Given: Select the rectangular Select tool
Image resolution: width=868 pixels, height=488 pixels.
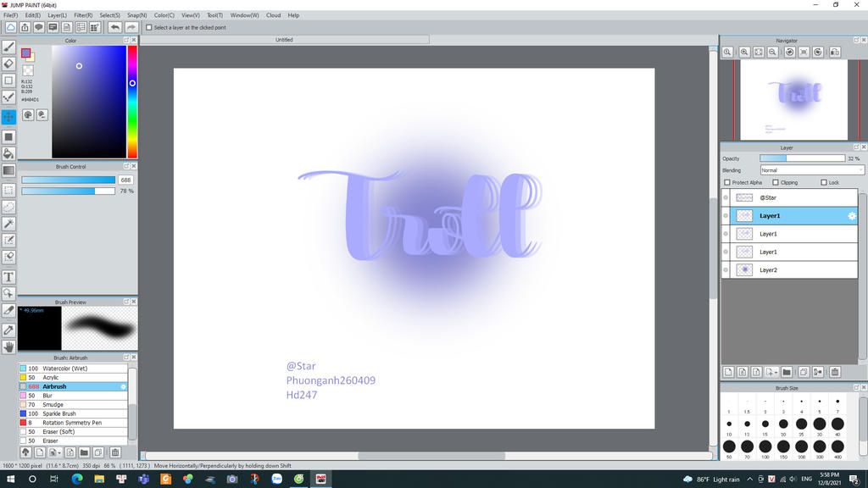Looking at the screenshot, I should pyautogui.click(x=8, y=191).
